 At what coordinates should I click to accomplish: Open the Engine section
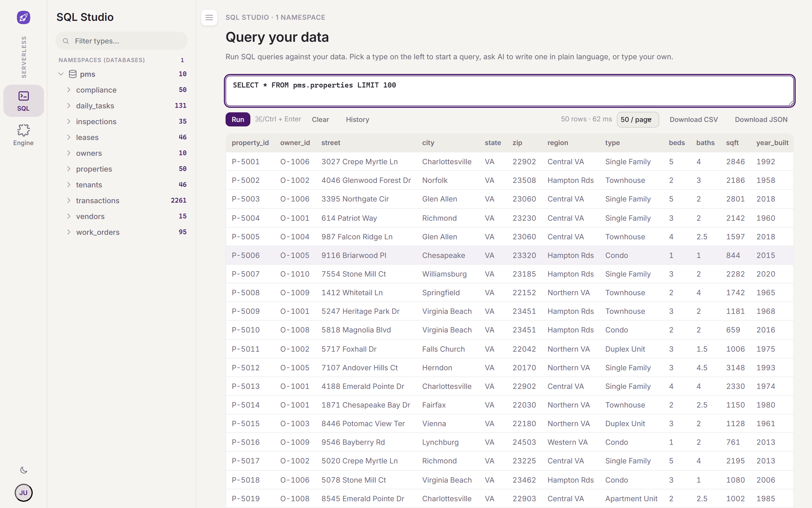coord(23,135)
